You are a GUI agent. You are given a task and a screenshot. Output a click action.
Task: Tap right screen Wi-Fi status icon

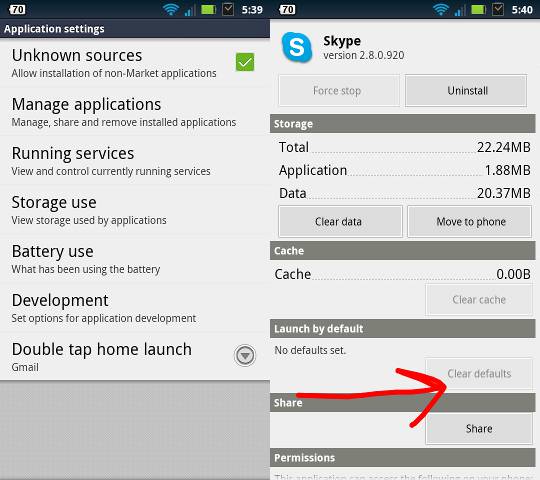tap(441, 9)
